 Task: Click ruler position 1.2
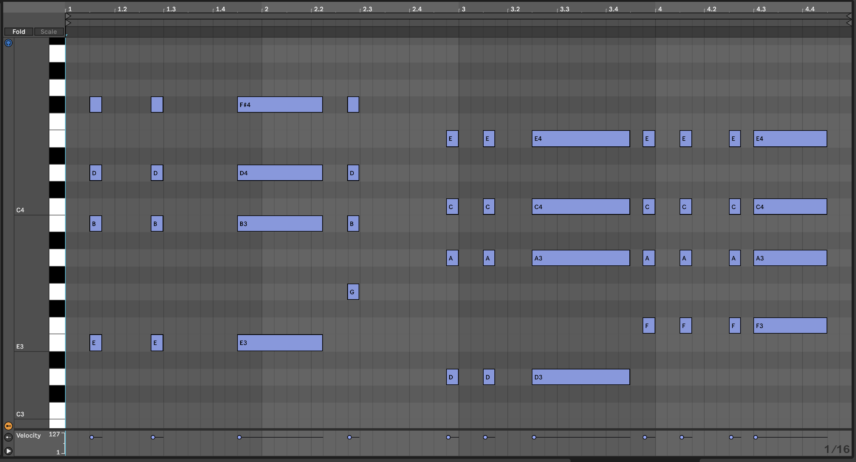pos(122,9)
